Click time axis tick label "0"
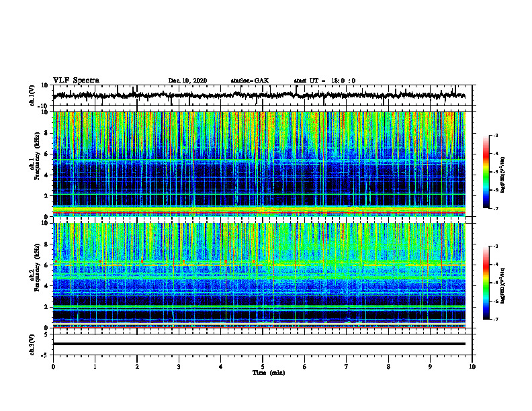The image size is (532, 411). point(53,367)
